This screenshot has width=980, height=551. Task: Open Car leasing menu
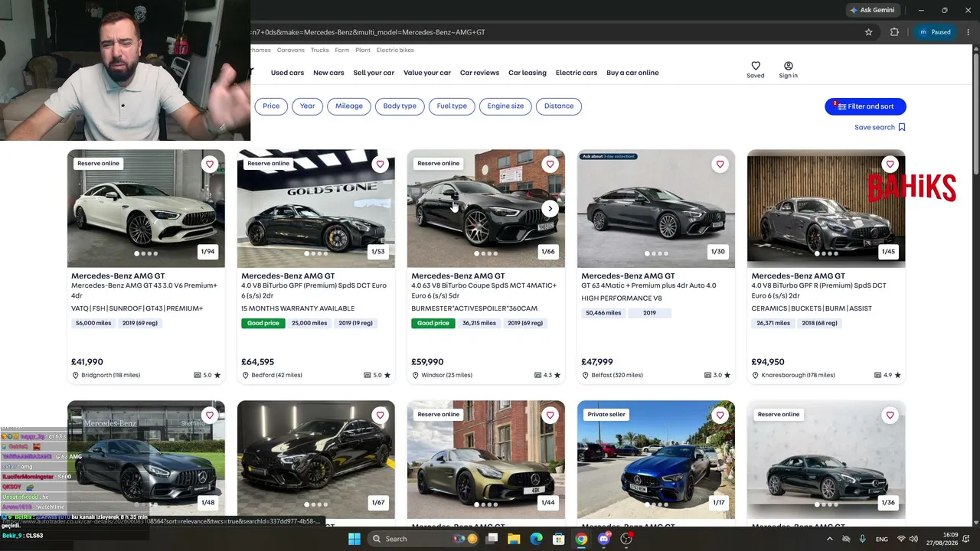(528, 73)
